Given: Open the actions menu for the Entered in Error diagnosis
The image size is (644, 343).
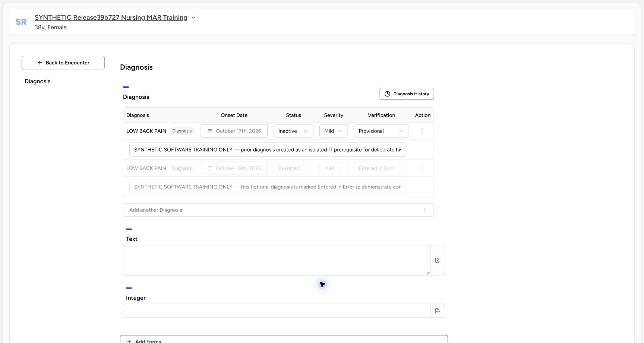Looking at the screenshot, I should click(x=423, y=168).
